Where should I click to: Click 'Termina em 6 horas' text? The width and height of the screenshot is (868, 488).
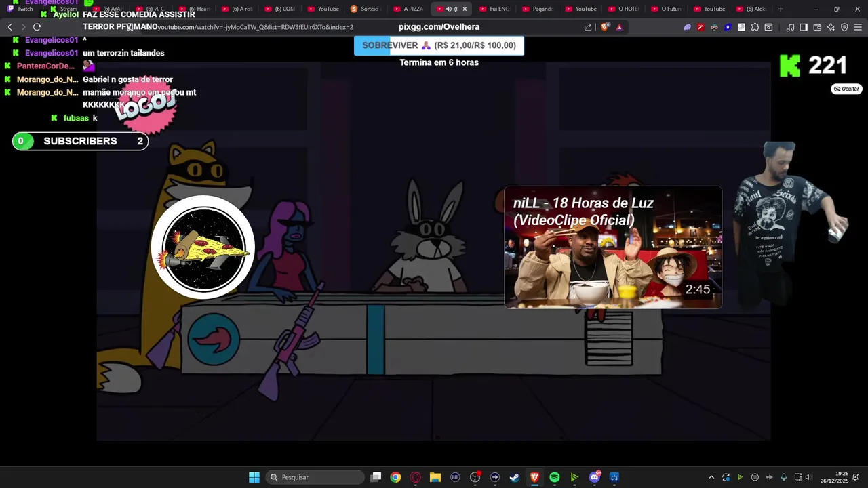click(x=439, y=62)
